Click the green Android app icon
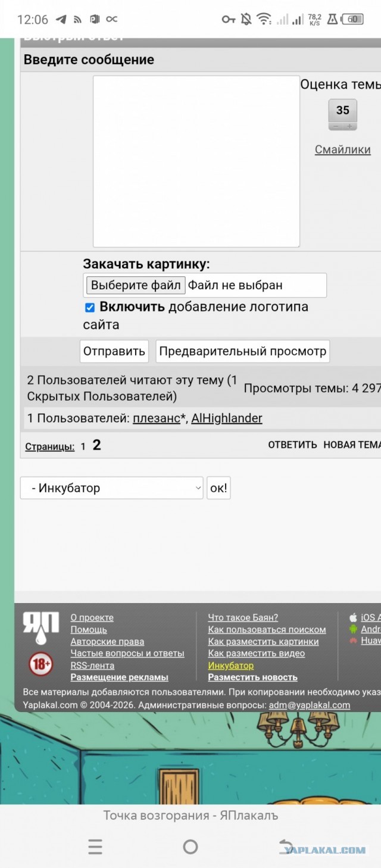The height and width of the screenshot is (868, 381). pos(353,629)
